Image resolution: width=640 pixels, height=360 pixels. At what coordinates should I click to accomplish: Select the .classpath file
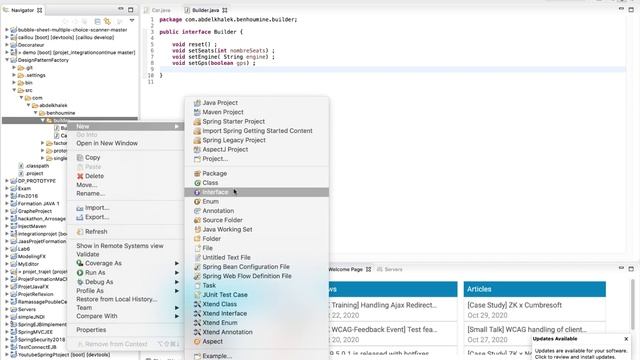[37, 166]
